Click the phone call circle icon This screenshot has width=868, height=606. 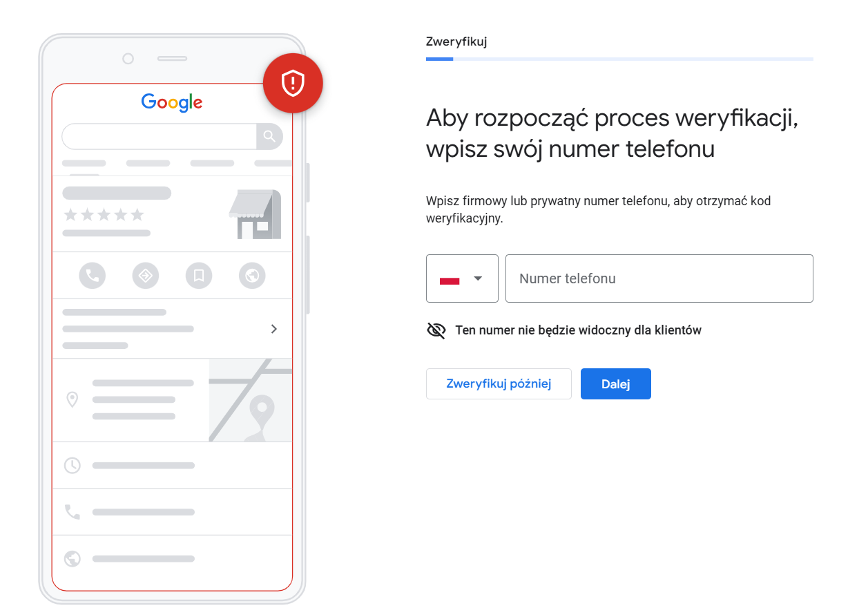[92, 276]
